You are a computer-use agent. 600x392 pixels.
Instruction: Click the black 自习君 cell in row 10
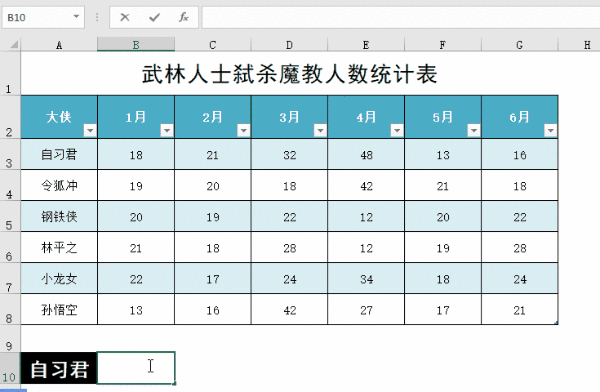(59, 368)
